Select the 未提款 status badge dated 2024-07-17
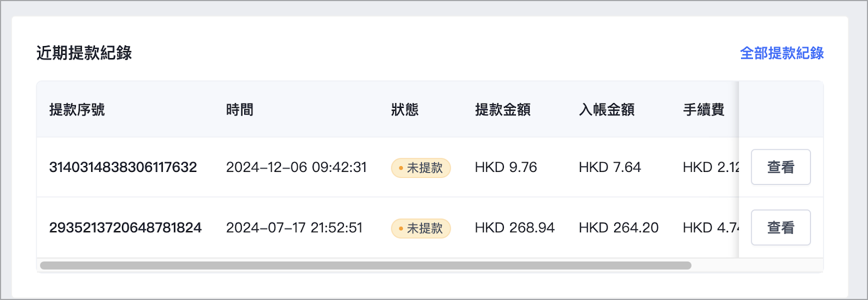Image resolution: width=868 pixels, height=300 pixels. click(421, 228)
